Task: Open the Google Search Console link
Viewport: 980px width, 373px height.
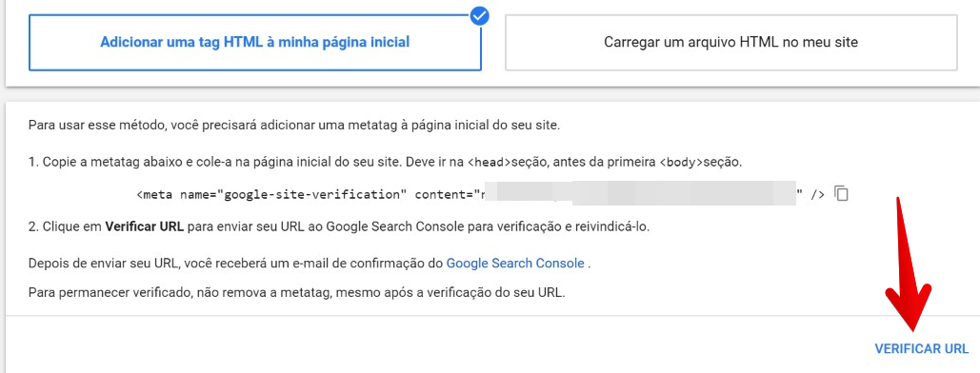Action: 515,263
